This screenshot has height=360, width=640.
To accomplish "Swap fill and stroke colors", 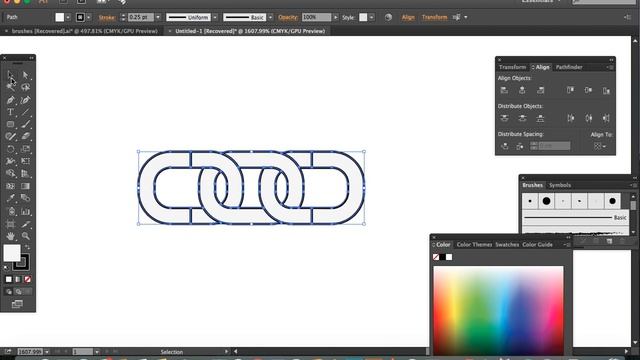I will pos(27,247).
